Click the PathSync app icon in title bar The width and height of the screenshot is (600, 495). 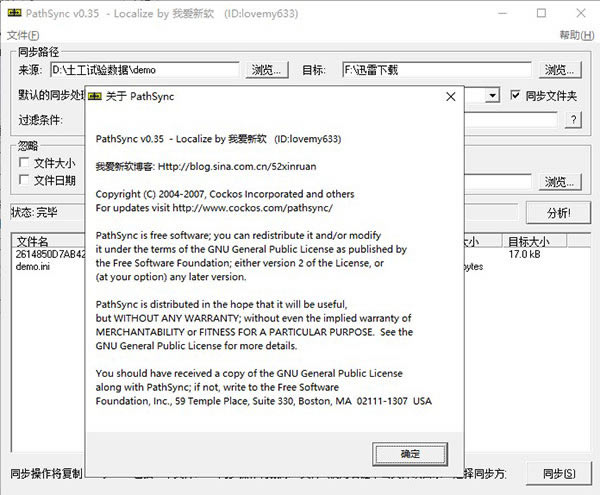pyautogui.click(x=15, y=13)
